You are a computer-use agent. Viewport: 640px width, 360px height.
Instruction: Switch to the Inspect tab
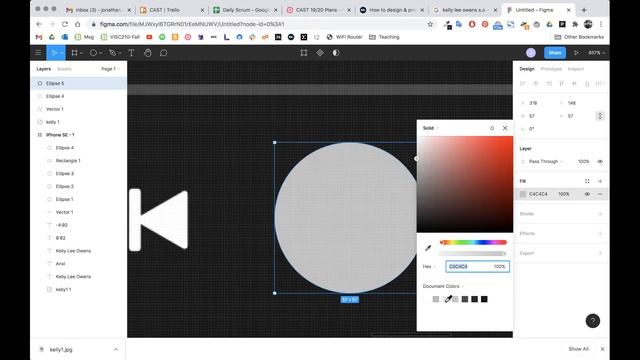click(576, 69)
